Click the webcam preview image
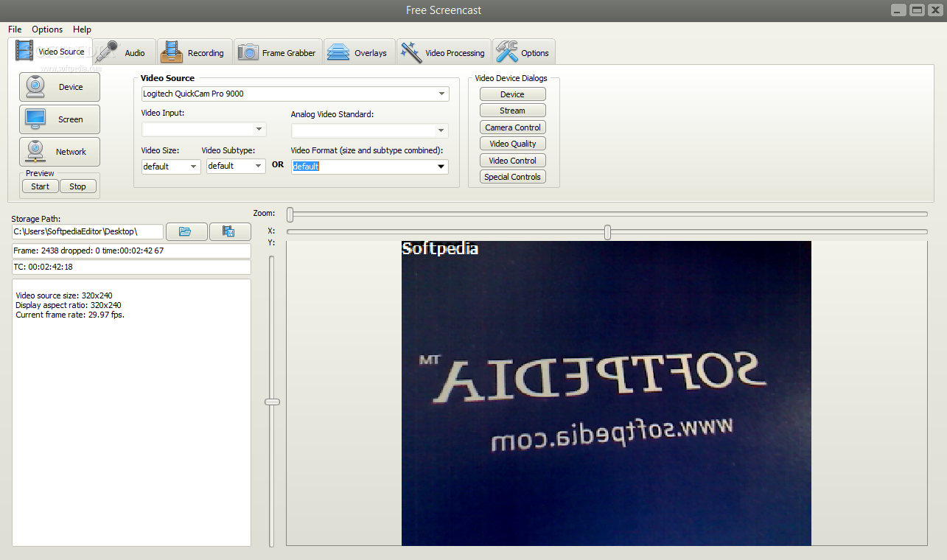 [x=607, y=393]
